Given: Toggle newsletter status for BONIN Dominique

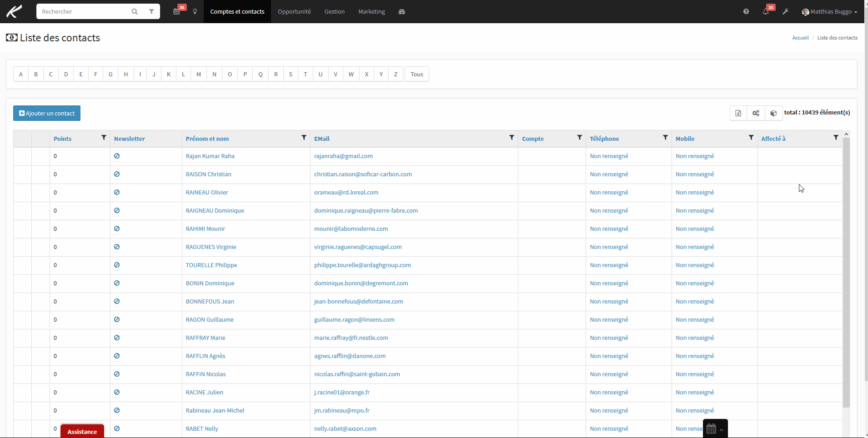Looking at the screenshot, I should click(x=117, y=283).
